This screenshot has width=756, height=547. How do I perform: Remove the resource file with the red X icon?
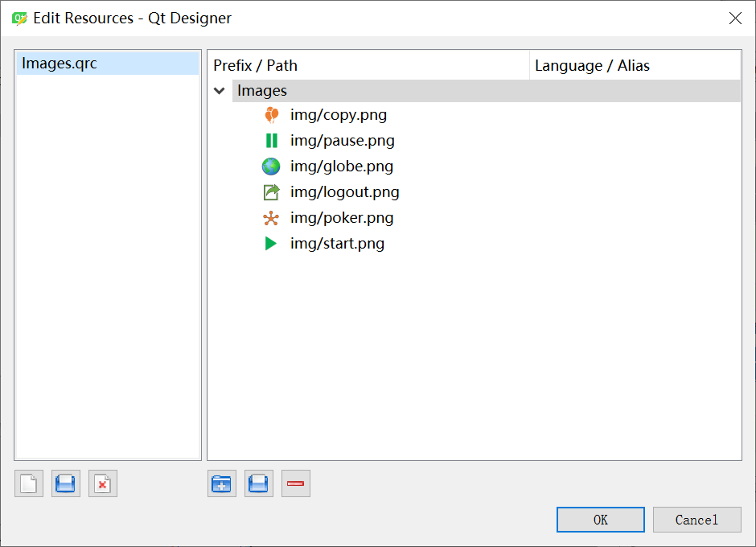(103, 483)
